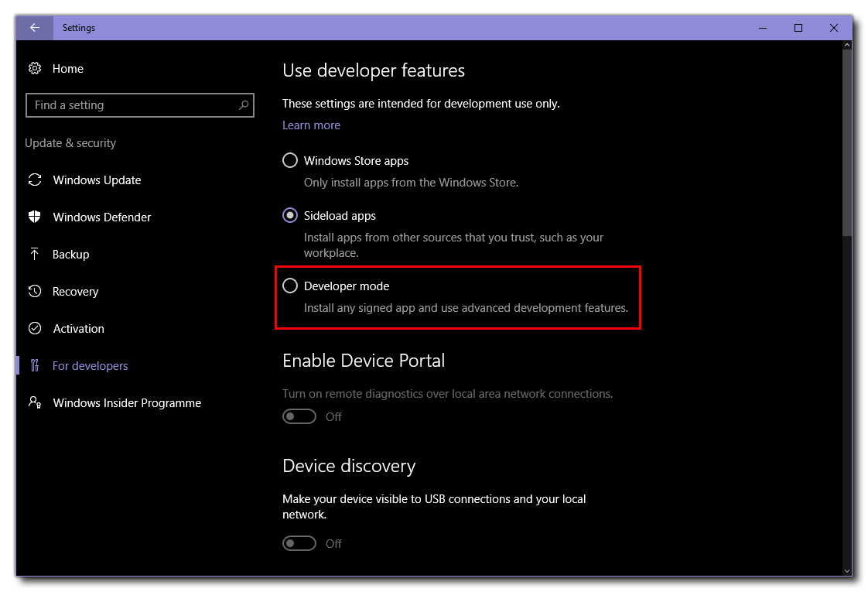Click the down arrow on the scrollbar
868x592 pixels.
pyautogui.click(x=846, y=571)
